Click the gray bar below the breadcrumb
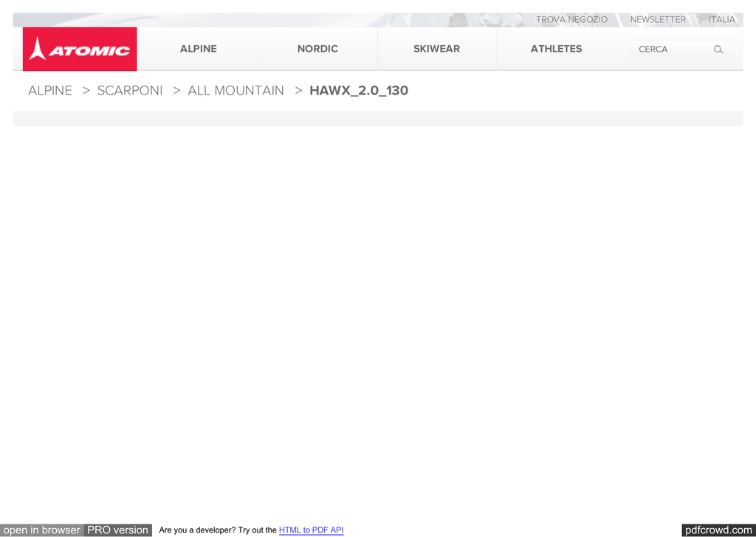 click(377, 118)
